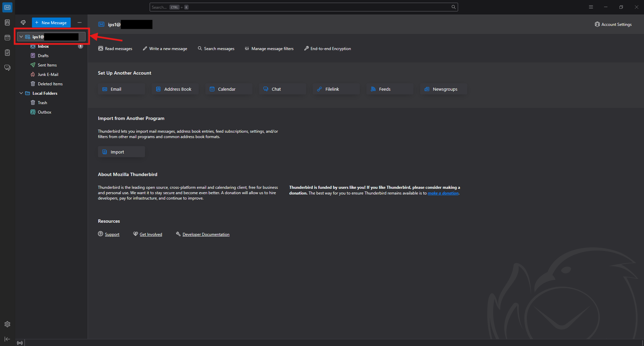
Task: Open the Tasks space icon
Action: pos(7,53)
